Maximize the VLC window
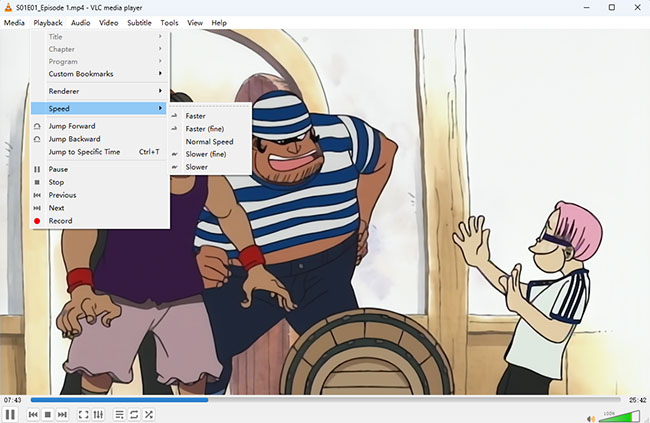The width and height of the screenshot is (650, 423). click(x=612, y=7)
